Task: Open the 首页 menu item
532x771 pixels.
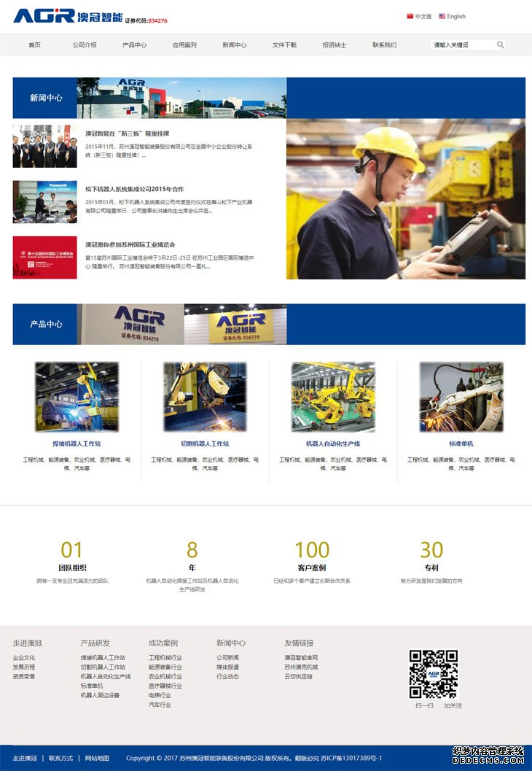Action: (34, 45)
